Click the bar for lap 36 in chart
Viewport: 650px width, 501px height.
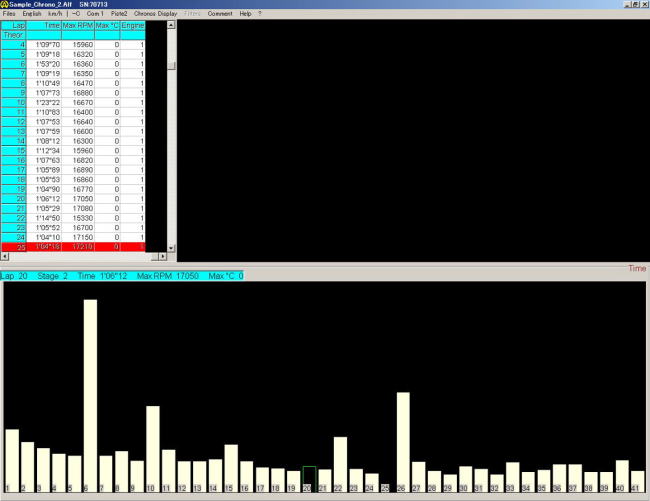click(x=559, y=478)
